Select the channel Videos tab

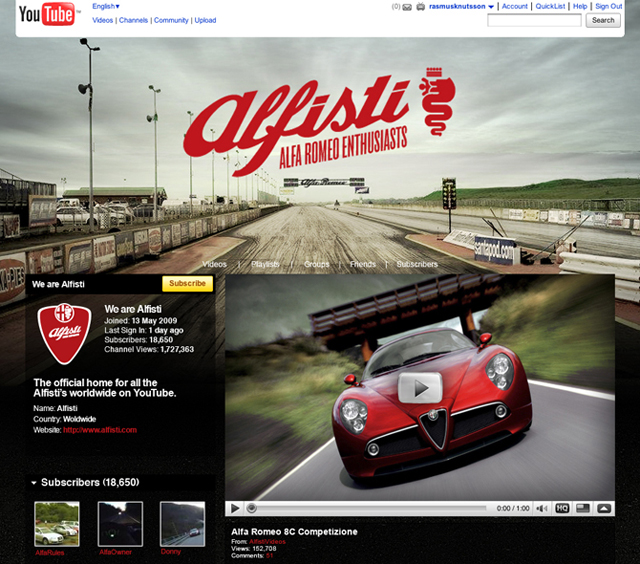pyautogui.click(x=214, y=264)
